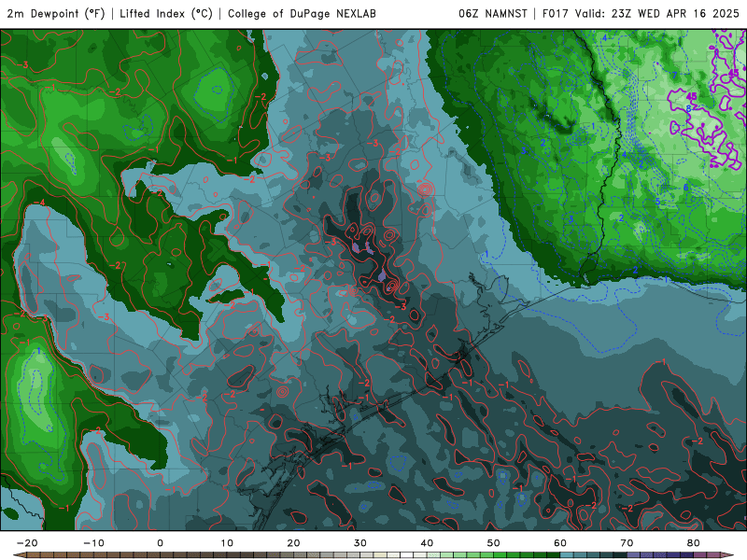The width and height of the screenshot is (747, 560).
Task: Click the left arrow end of the color bar
Action: [19, 555]
